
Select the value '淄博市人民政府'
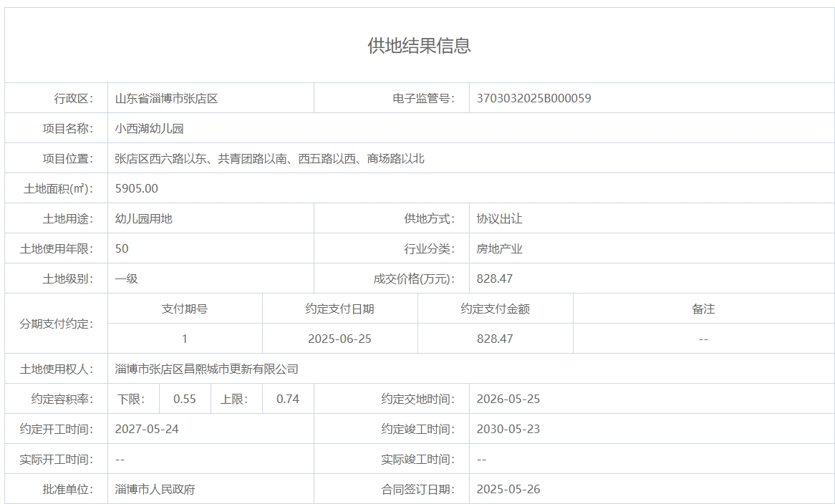[155, 489]
